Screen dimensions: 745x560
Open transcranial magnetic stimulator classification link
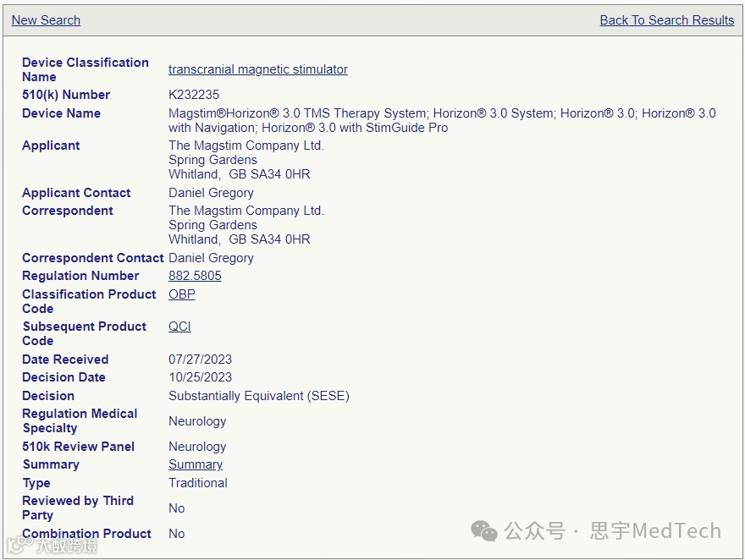[258, 69]
